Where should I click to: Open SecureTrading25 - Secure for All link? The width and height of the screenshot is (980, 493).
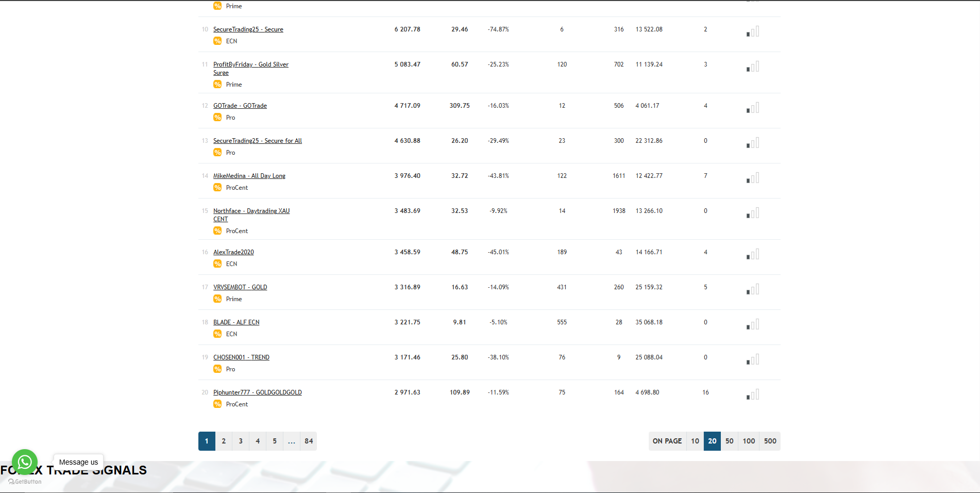257,141
